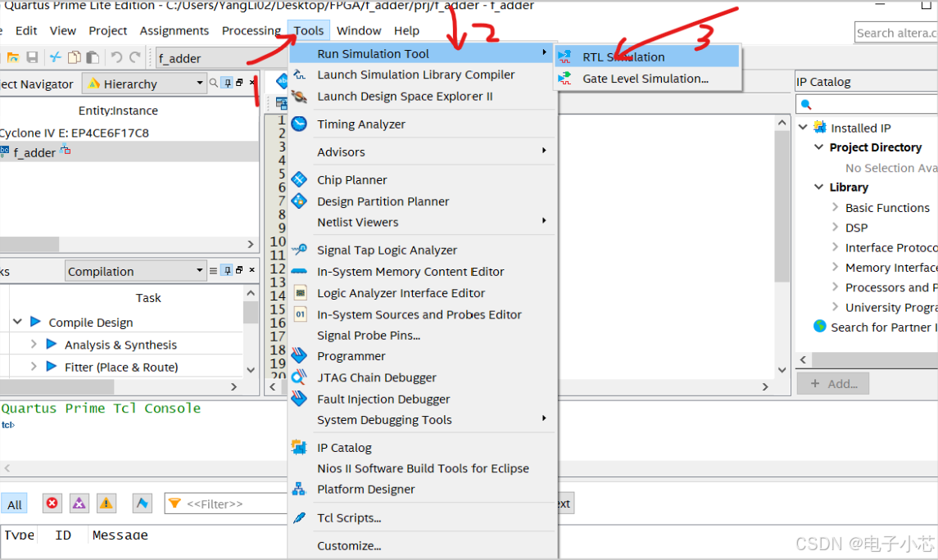This screenshot has height=560, width=938.
Task: Toggle the error messages filter button
Action: click(52, 504)
